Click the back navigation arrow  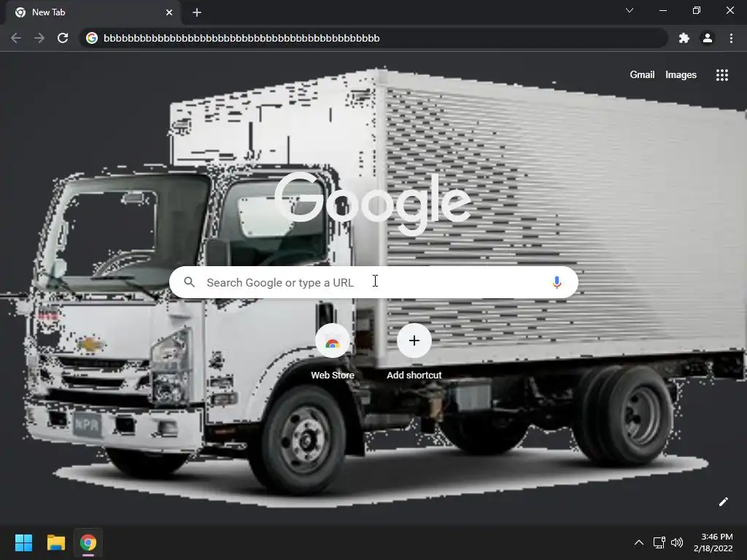(16, 38)
